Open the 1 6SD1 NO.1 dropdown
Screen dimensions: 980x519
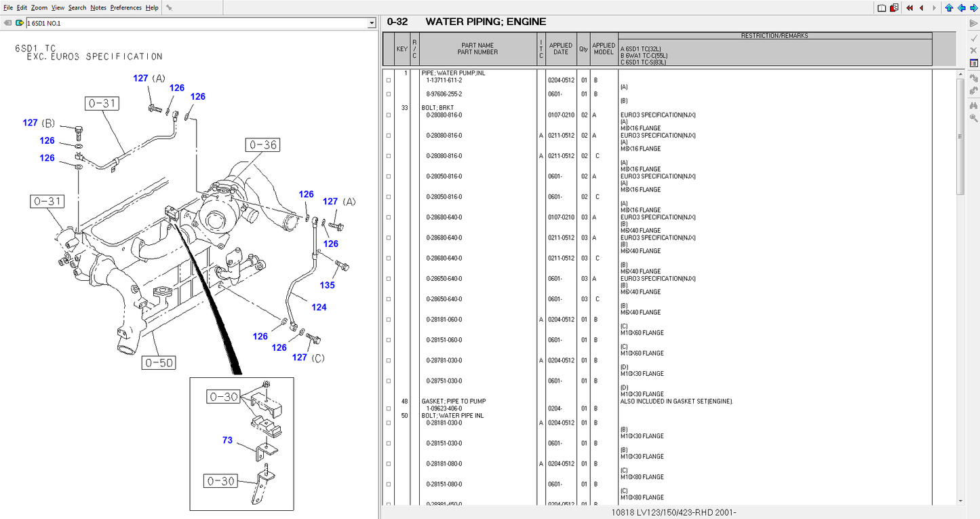[371, 22]
